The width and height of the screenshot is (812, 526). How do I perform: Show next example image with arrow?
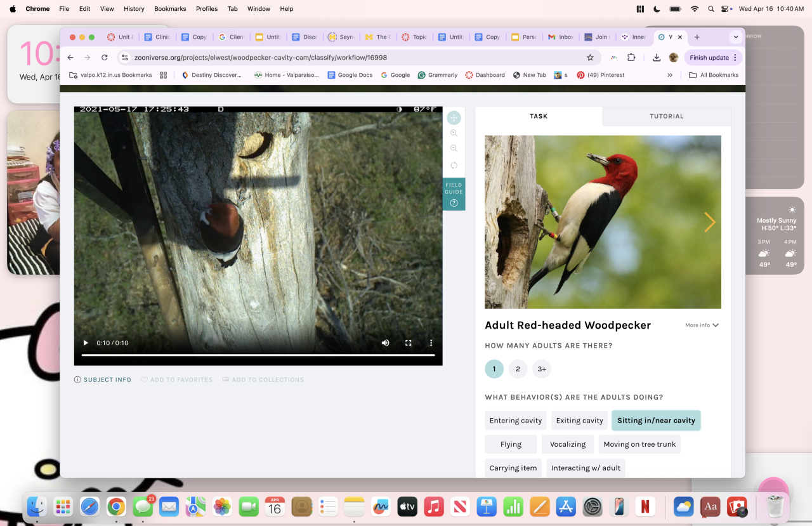coord(709,222)
